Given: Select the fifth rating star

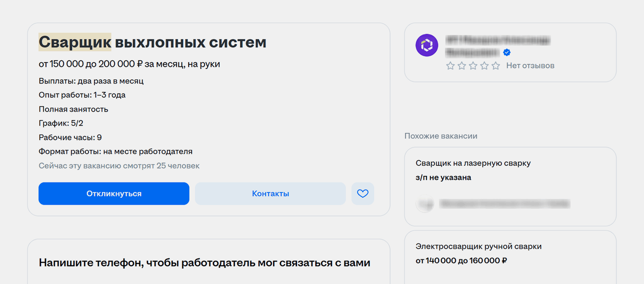Looking at the screenshot, I should (x=496, y=66).
